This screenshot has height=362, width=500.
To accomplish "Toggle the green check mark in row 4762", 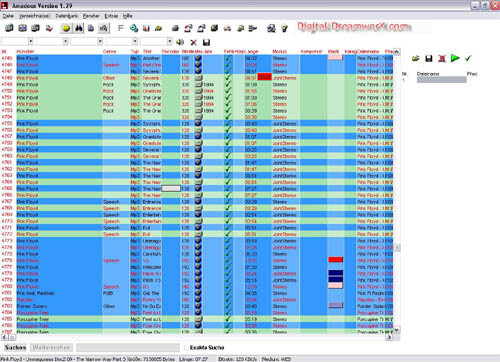I will 228,169.
